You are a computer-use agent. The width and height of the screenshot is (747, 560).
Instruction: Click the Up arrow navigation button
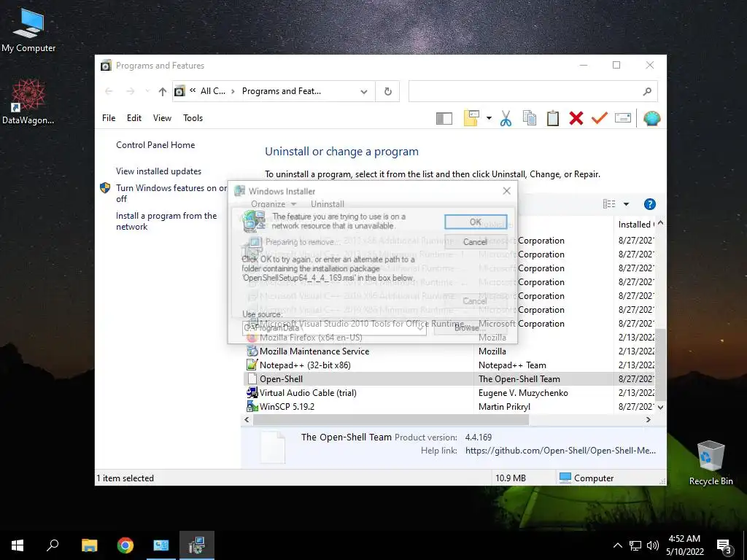pyautogui.click(x=163, y=91)
